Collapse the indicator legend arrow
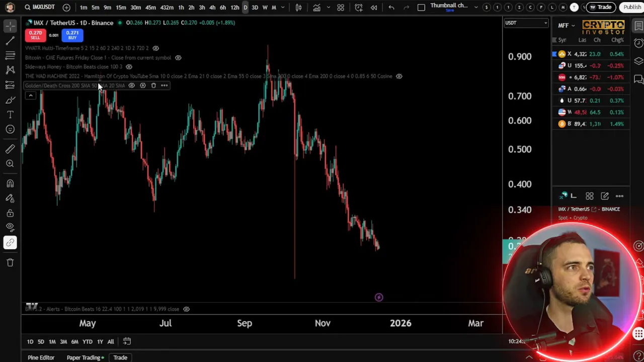This screenshot has width=644, height=362. tap(31, 96)
